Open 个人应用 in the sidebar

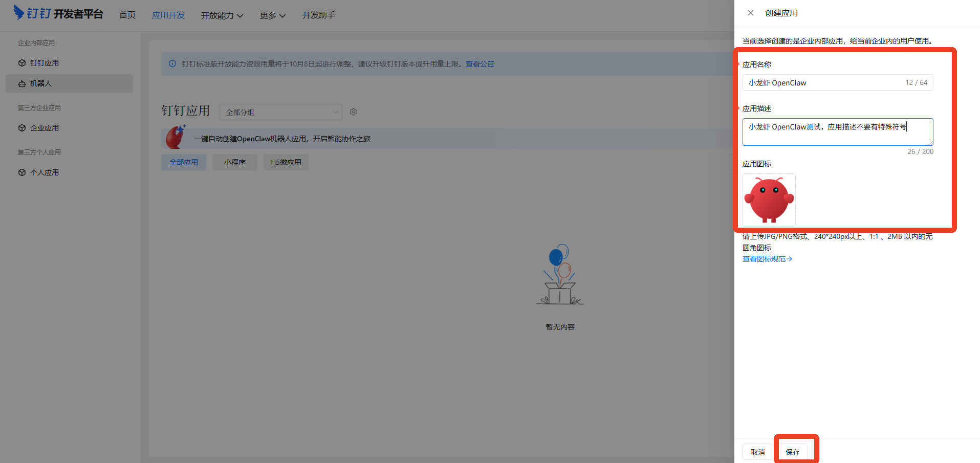[45, 172]
